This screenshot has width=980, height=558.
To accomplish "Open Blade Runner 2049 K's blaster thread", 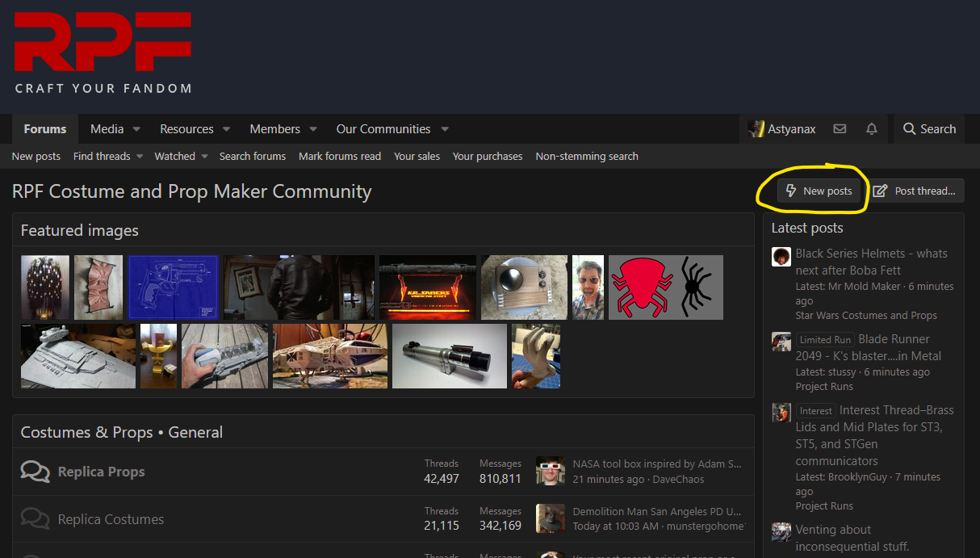I will tap(869, 347).
